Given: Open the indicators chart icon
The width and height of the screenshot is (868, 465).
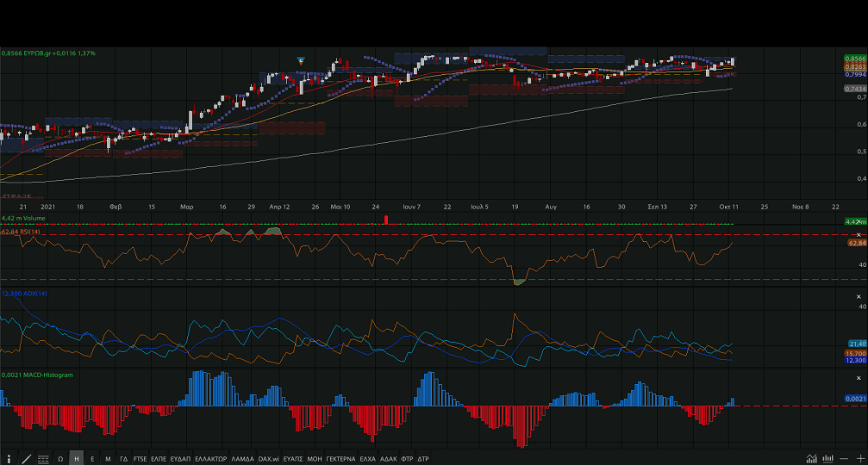Looking at the screenshot, I should [812, 459].
